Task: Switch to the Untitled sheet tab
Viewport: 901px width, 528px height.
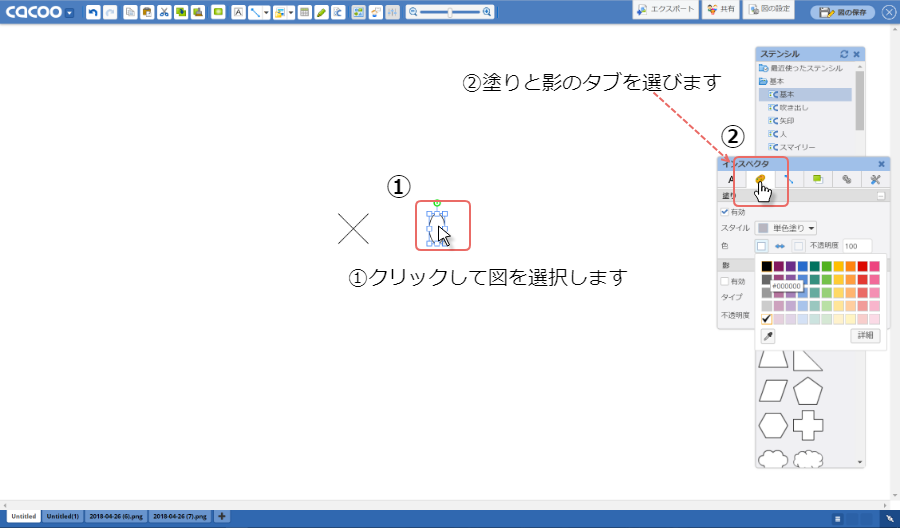Action: [x=24, y=517]
